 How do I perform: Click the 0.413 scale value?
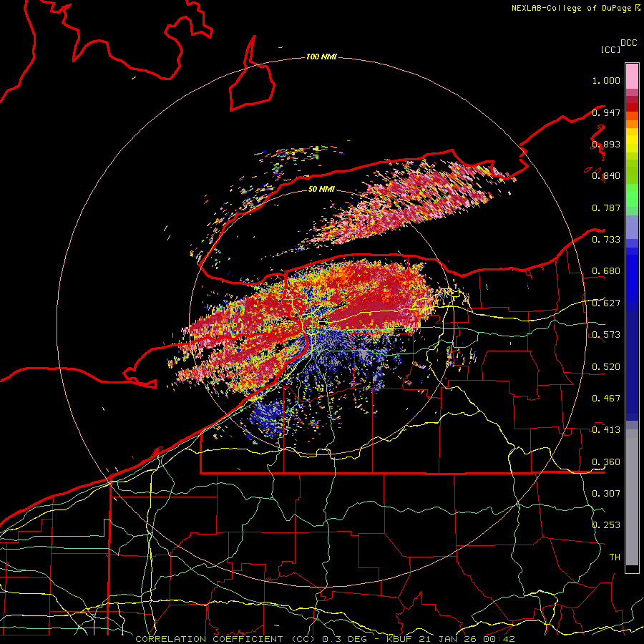(606, 430)
